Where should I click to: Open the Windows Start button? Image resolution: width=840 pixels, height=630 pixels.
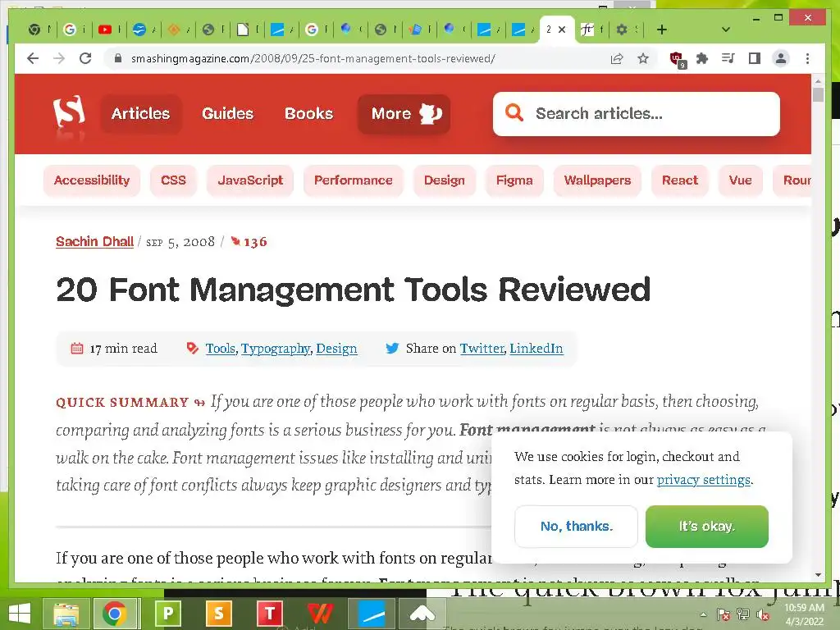[x=20, y=614]
